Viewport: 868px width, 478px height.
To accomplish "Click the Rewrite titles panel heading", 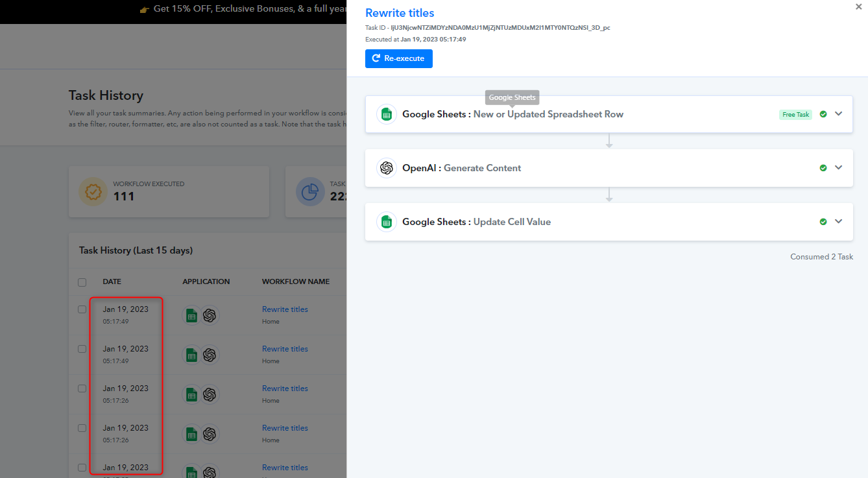I will [400, 13].
